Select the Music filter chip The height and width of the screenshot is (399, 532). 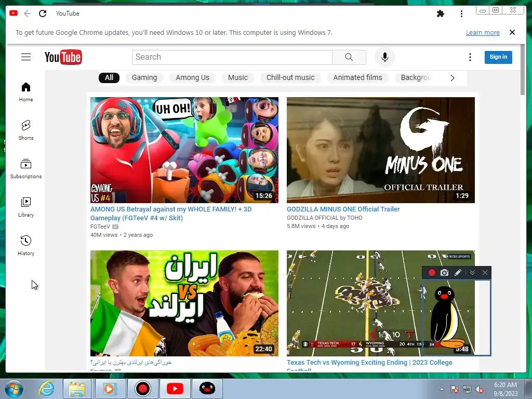click(238, 78)
